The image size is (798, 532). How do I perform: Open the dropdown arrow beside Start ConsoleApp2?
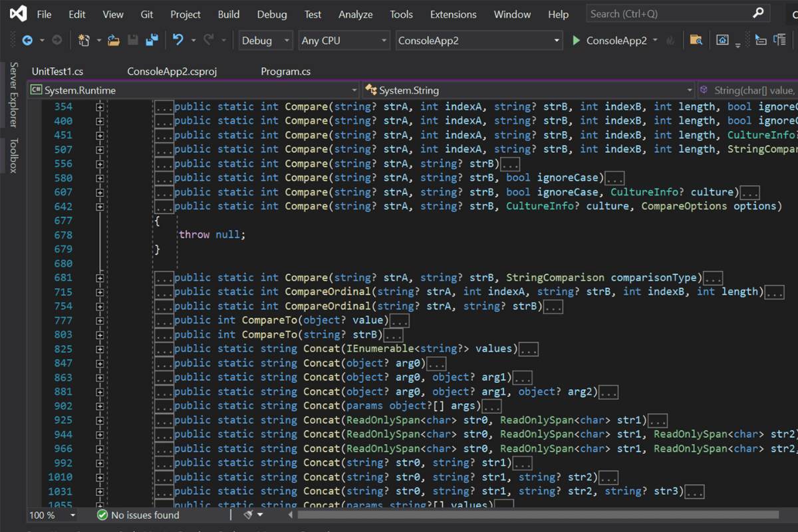pyautogui.click(x=655, y=41)
